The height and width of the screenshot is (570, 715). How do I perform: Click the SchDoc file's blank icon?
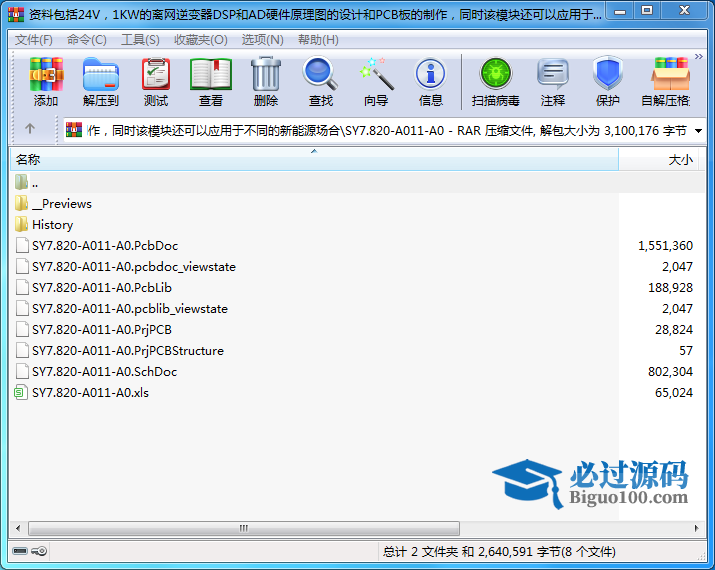click(21, 371)
